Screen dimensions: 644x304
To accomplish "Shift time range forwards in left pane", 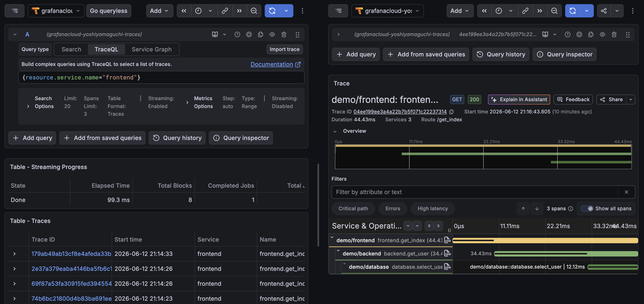I will click(239, 11).
